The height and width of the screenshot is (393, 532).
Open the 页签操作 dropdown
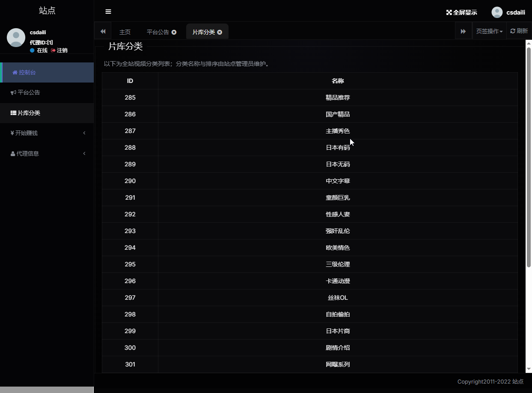click(x=489, y=31)
